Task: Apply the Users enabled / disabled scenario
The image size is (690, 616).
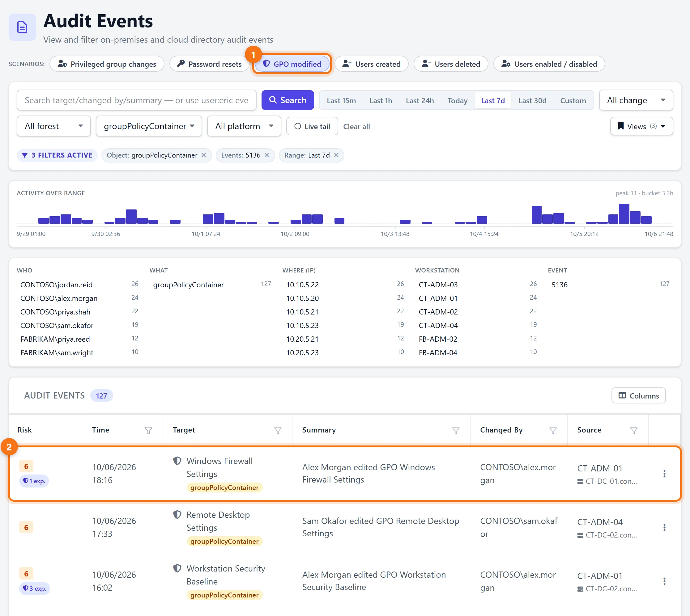Action: tap(549, 64)
